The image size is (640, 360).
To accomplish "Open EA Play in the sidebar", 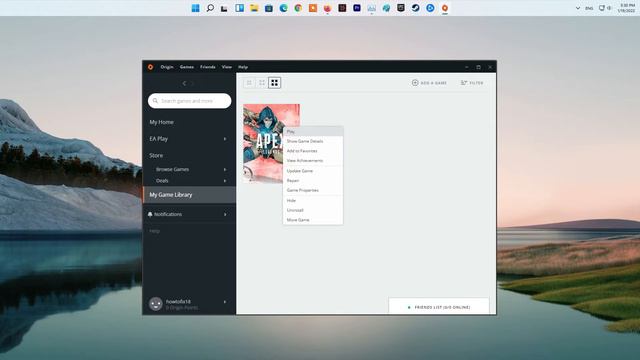I will click(x=158, y=139).
